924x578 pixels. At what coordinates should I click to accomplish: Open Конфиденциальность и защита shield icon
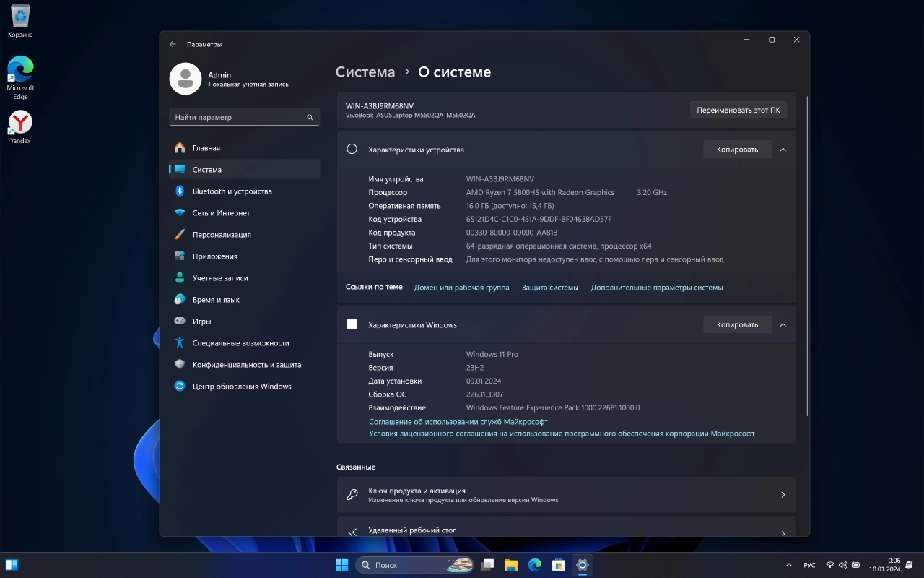click(x=180, y=364)
